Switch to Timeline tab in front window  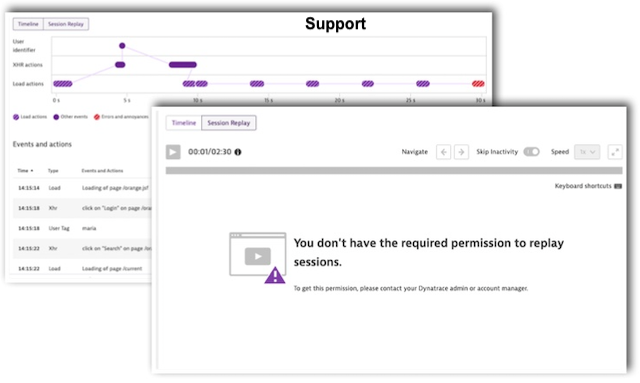click(x=184, y=123)
